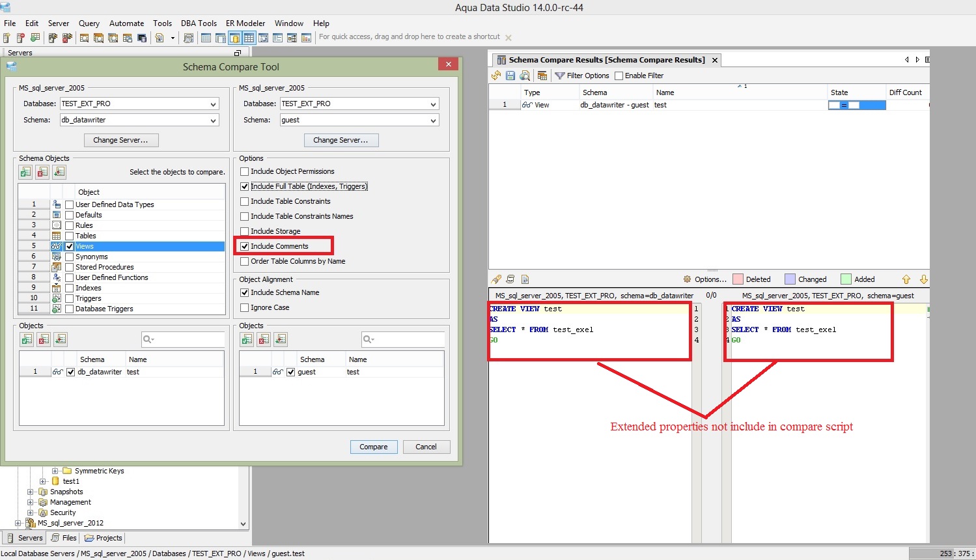
Task: Click right Change Server button
Action: pos(341,140)
